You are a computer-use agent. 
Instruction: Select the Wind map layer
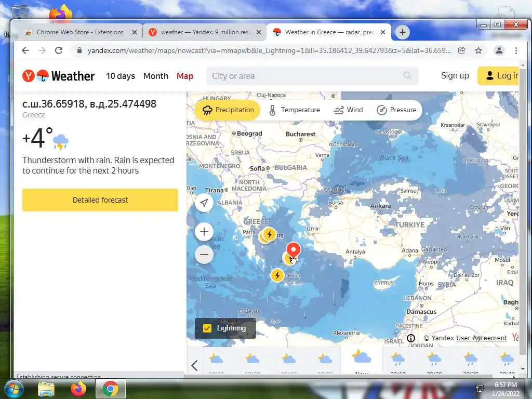pos(348,110)
